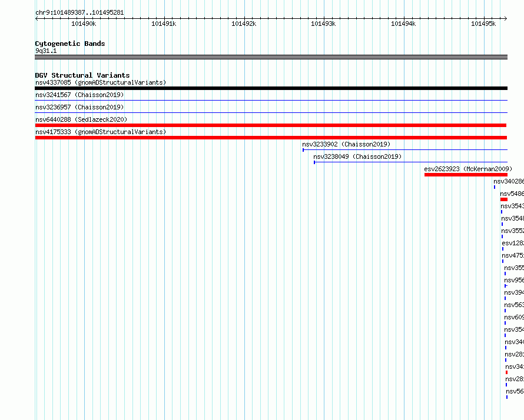Click the red nsv6440288 variant bar
The width and height of the screenshot is (524, 420).
tap(271, 125)
